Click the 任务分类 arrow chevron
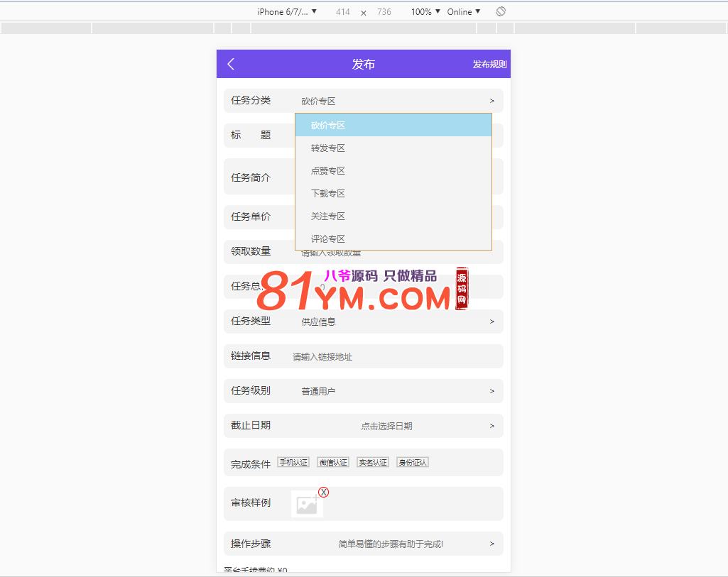Image resolution: width=728 pixels, height=577 pixels. tap(492, 101)
